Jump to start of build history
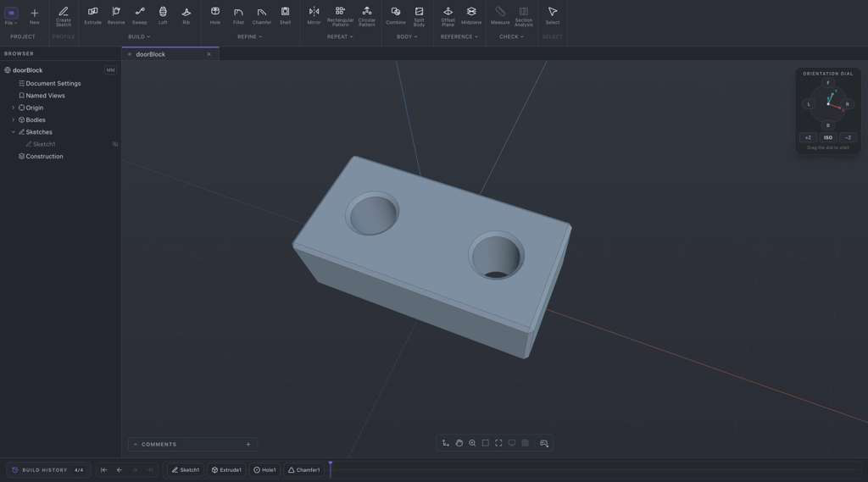The height and width of the screenshot is (482, 868). pyautogui.click(x=103, y=470)
